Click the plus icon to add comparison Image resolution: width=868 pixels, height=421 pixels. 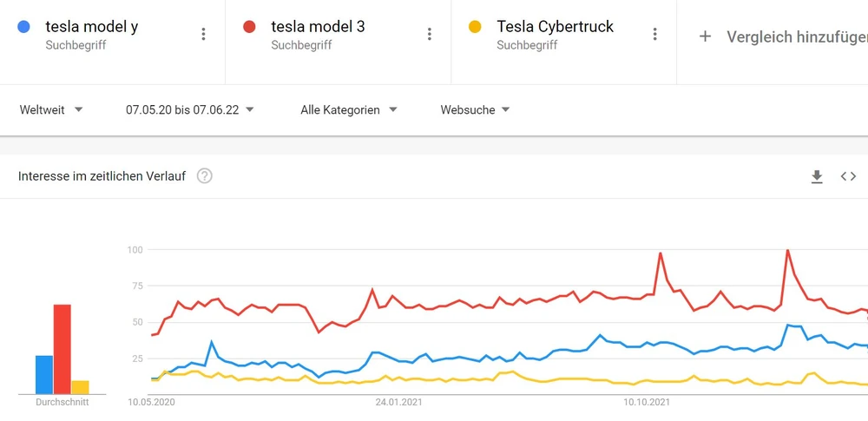[x=706, y=36]
